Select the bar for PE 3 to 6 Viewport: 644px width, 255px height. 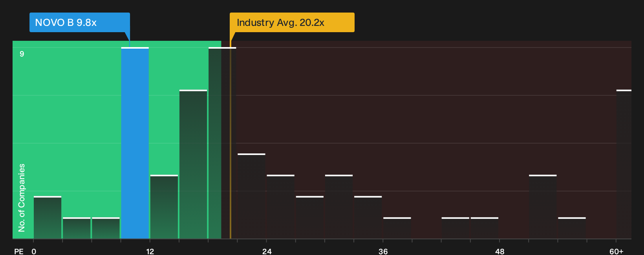77,228
